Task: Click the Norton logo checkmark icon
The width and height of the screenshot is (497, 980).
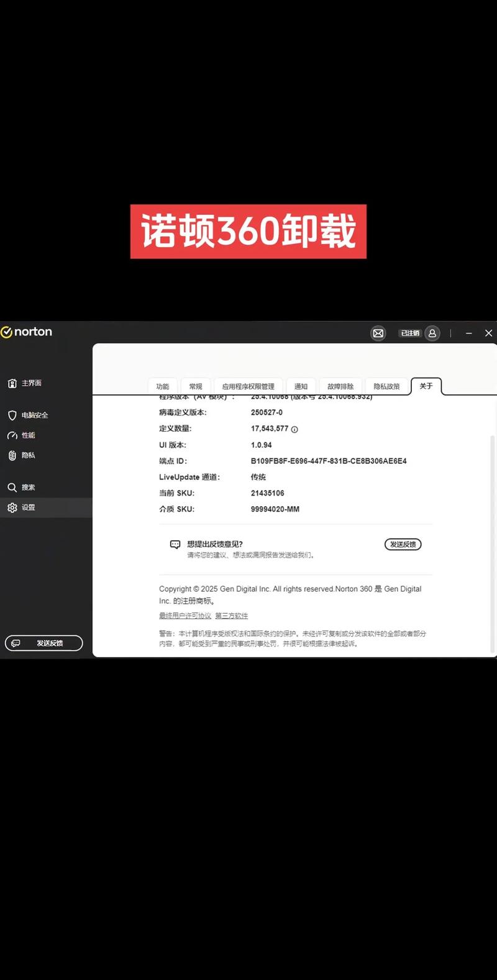Action: (x=7, y=332)
